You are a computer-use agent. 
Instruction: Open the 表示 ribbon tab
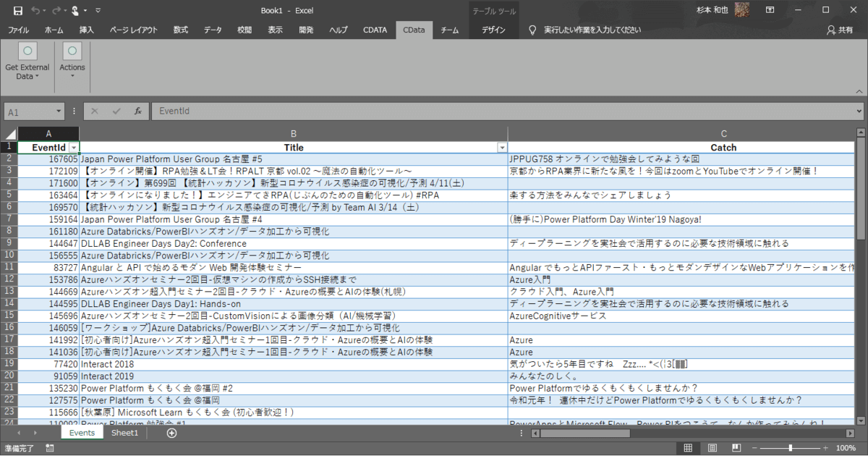(x=275, y=30)
